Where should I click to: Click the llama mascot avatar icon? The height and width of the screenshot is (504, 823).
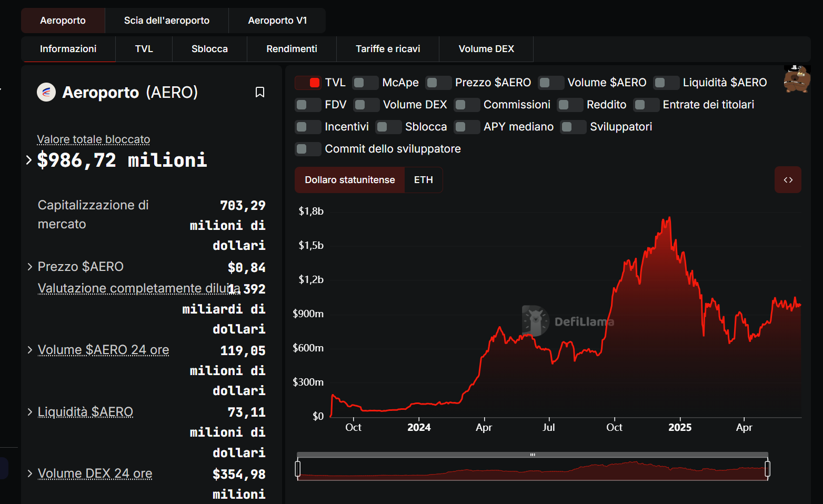tap(797, 79)
